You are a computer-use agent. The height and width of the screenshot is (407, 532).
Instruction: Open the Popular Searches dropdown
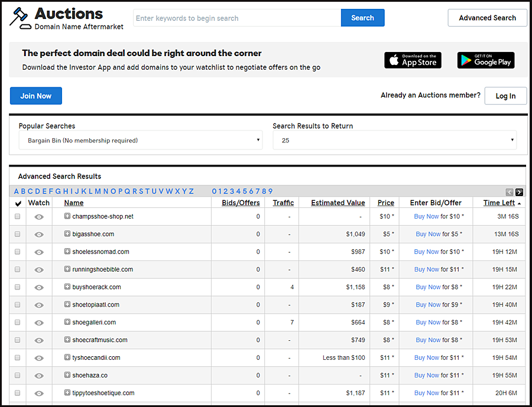click(x=141, y=140)
